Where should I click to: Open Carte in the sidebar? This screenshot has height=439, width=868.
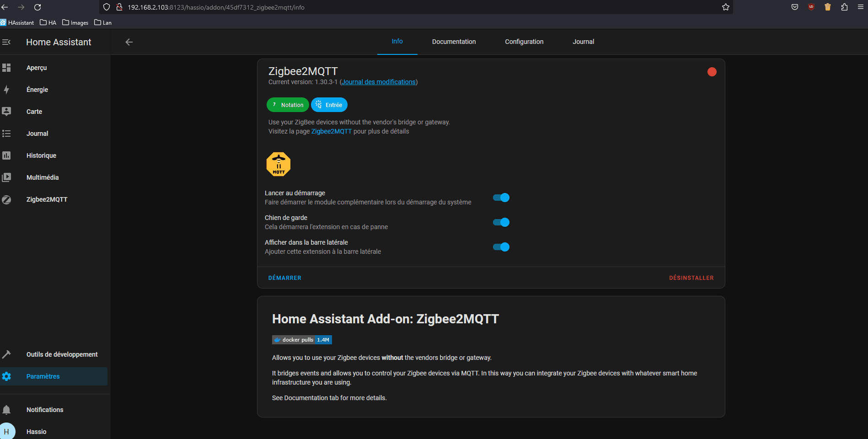pyautogui.click(x=55, y=112)
